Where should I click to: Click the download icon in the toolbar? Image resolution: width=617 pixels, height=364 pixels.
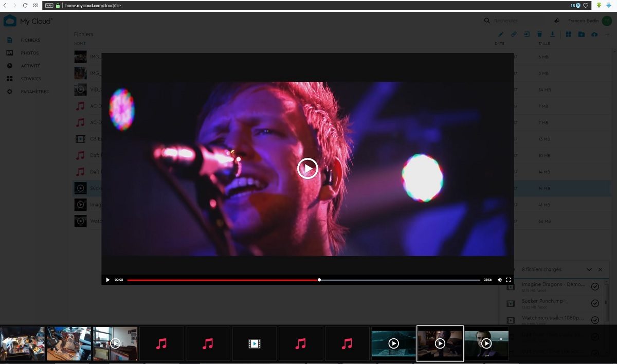(552, 34)
